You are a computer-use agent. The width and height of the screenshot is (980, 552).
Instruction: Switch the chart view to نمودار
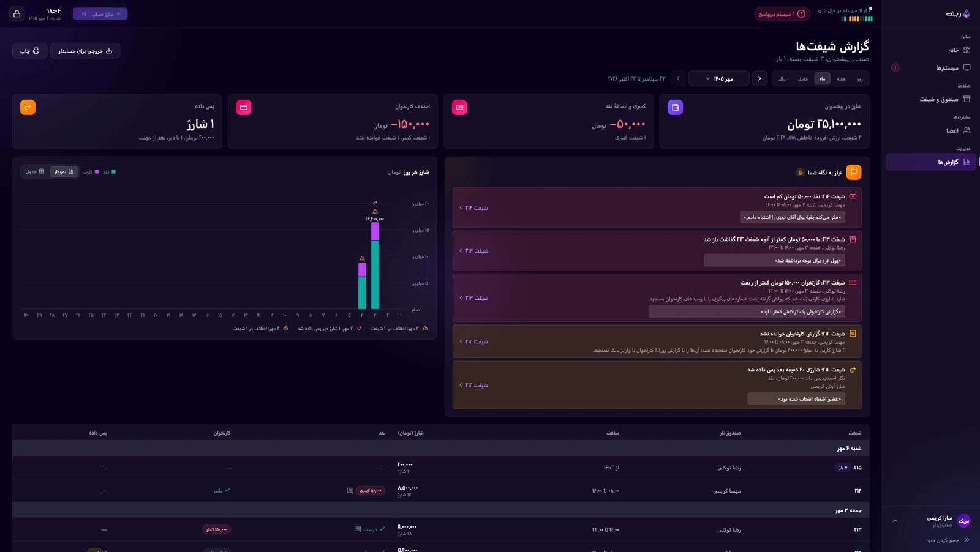click(x=64, y=172)
